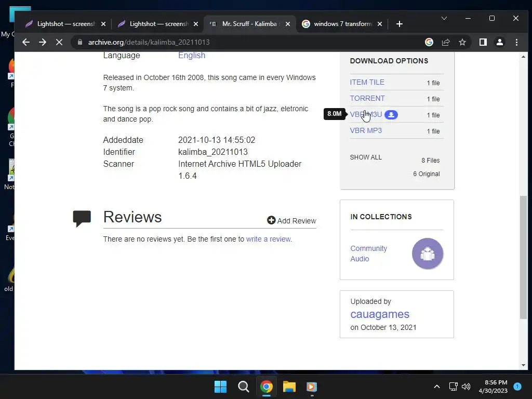Download the ITEM TILE file
This screenshot has height=399, width=532.
coord(367,82)
